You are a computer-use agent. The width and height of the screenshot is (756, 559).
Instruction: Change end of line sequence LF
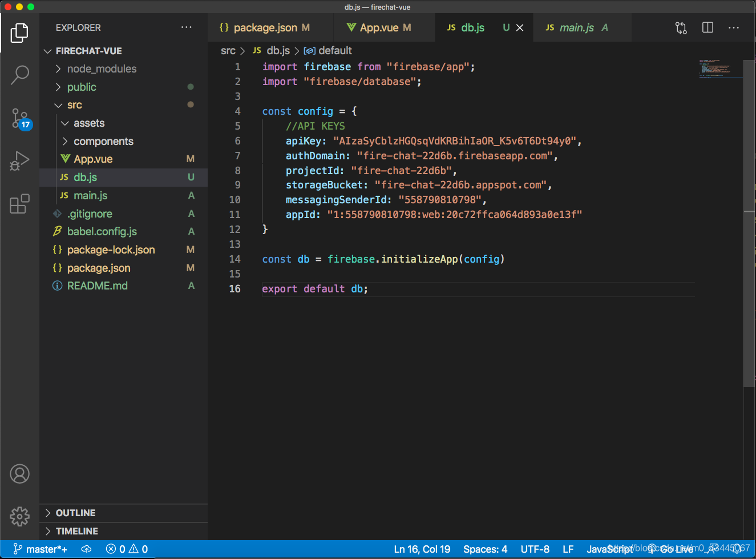click(x=568, y=549)
